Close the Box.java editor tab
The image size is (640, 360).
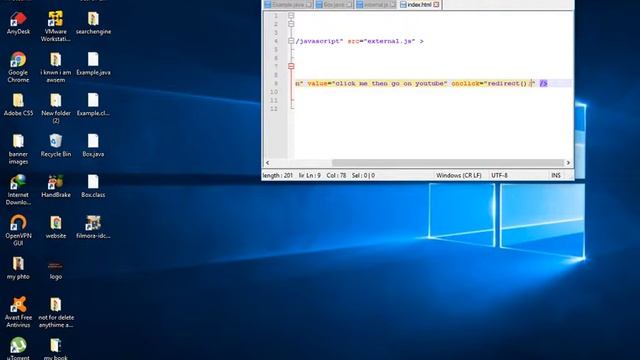click(349, 4)
